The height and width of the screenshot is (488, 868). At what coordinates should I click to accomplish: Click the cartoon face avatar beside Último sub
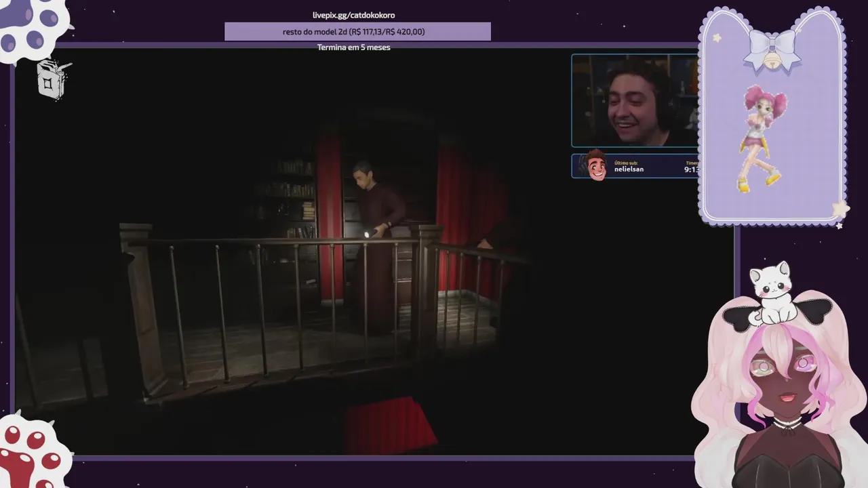pyautogui.click(x=596, y=165)
